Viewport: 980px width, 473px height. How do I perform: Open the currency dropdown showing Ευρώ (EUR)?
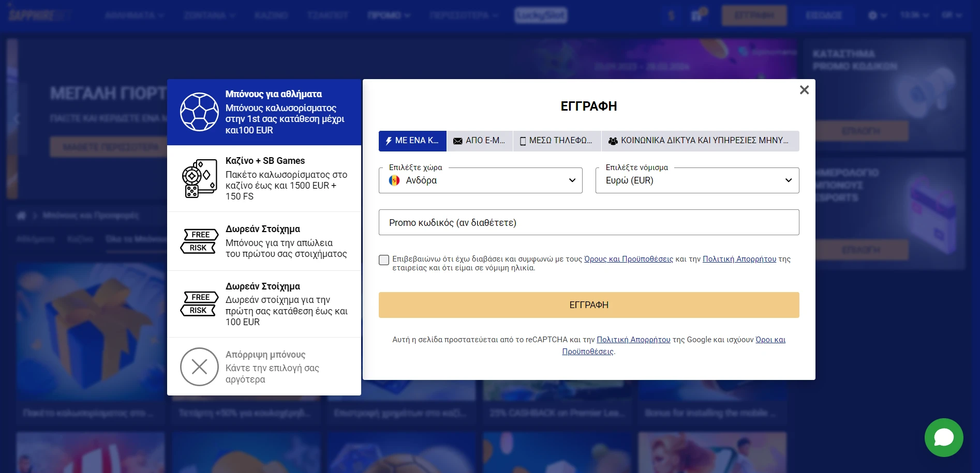[697, 180]
